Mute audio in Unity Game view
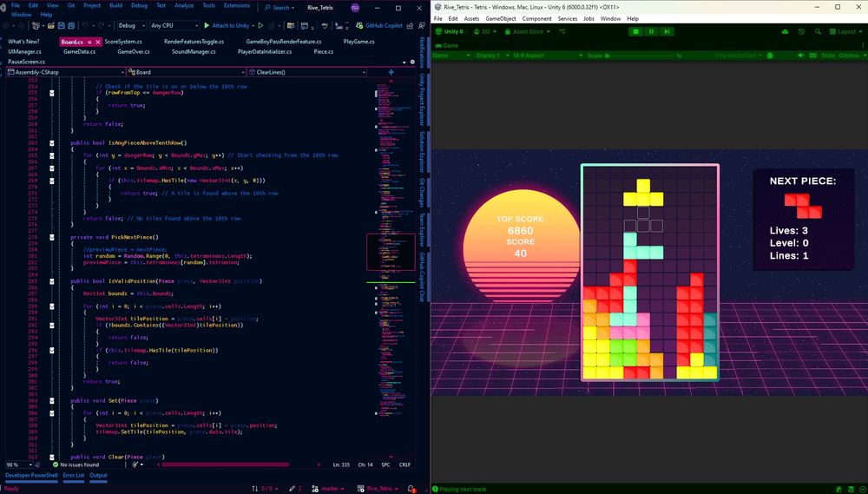The width and height of the screenshot is (868, 494). coord(800,56)
